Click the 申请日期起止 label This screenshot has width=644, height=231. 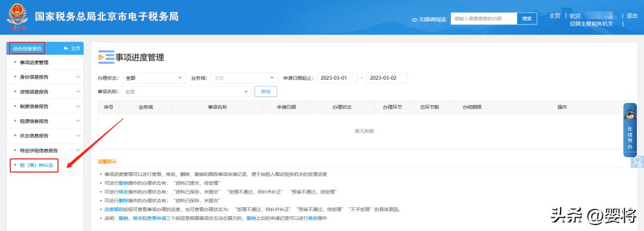pyautogui.click(x=299, y=78)
